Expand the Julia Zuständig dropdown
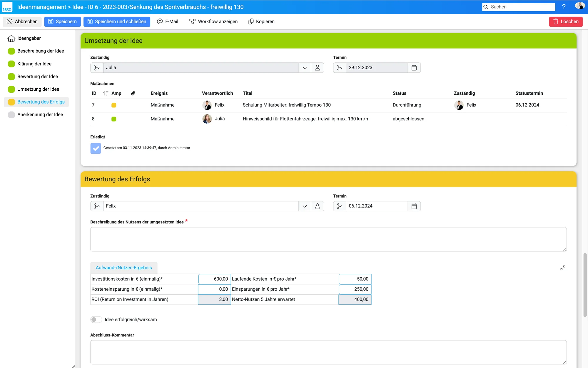 305,68
